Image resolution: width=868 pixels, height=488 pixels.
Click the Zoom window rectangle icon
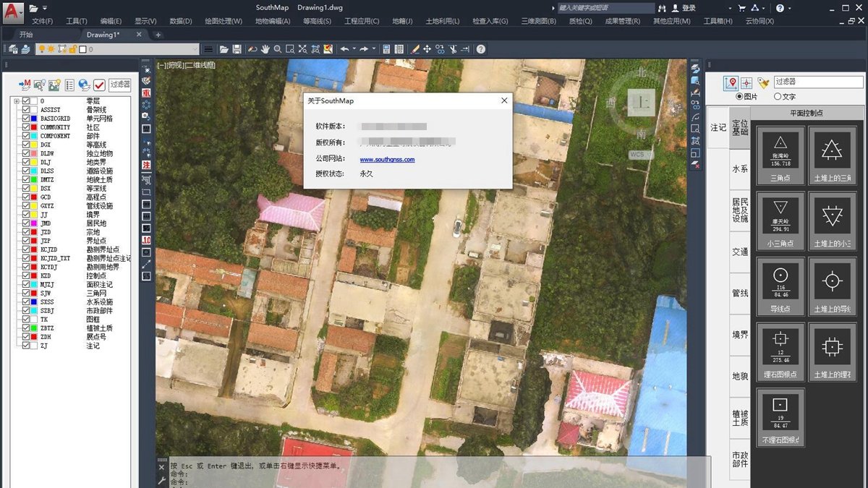(x=290, y=49)
